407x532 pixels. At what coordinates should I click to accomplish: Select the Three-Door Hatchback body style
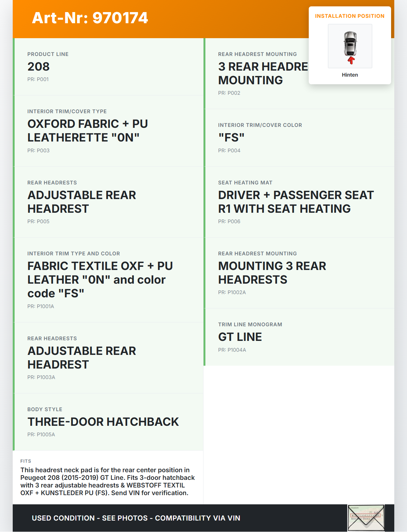(x=108, y=422)
